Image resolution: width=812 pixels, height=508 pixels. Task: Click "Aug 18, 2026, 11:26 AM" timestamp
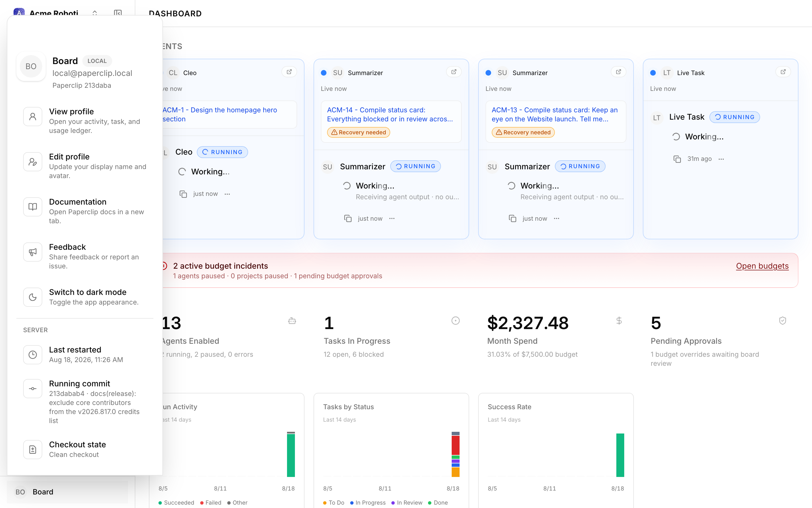[86, 360]
